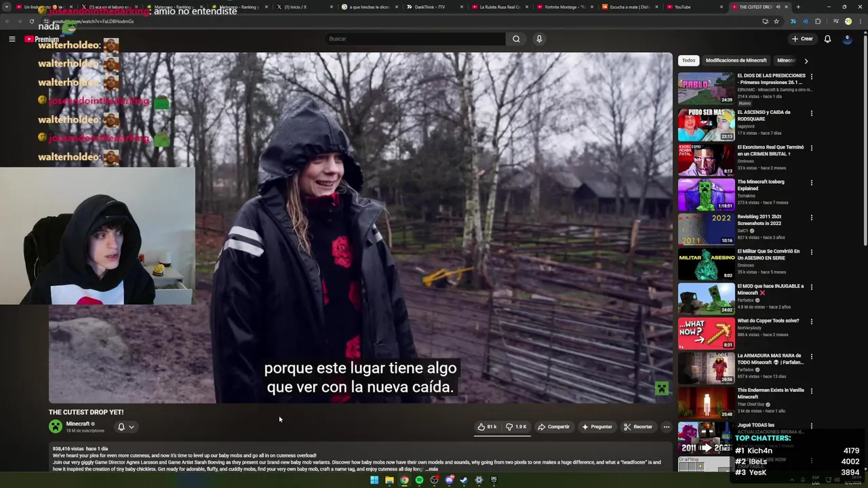Open more actions ellipsis under the video
The height and width of the screenshot is (488, 868).
click(667, 427)
